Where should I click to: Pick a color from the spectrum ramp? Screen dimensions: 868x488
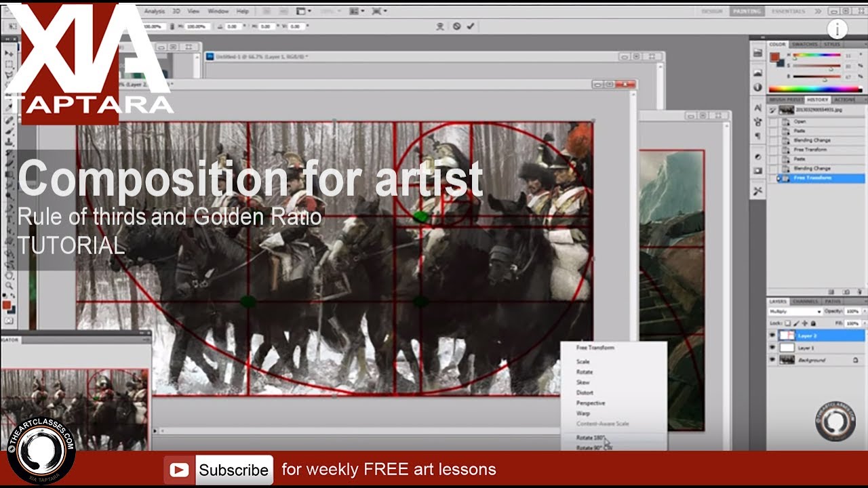click(814, 89)
